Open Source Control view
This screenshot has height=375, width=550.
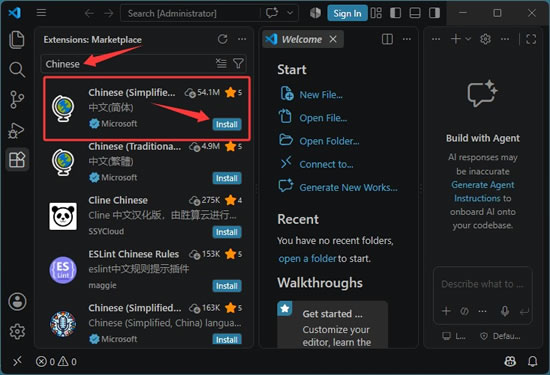(17, 100)
